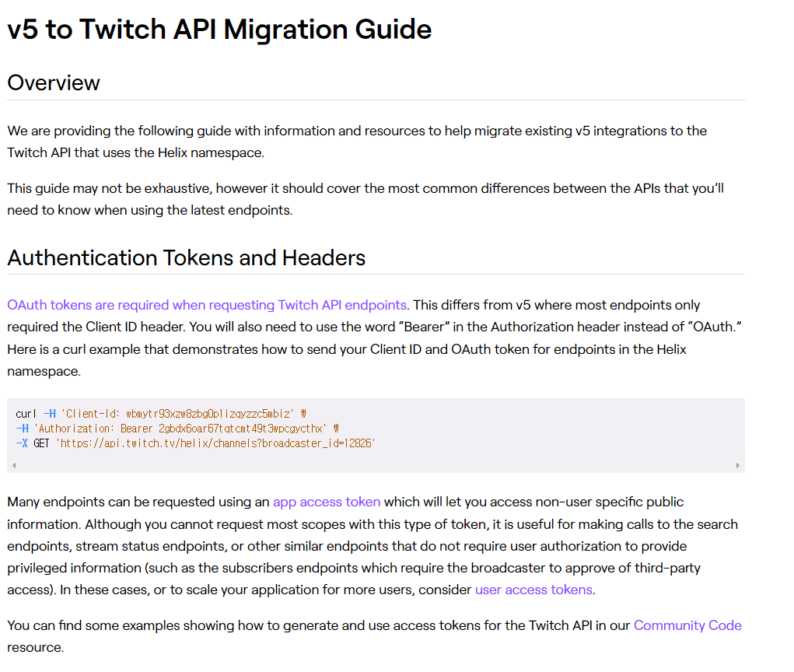The image size is (794, 672).
Task: Click the paragraph starting "This guide may not"
Action: point(366,199)
